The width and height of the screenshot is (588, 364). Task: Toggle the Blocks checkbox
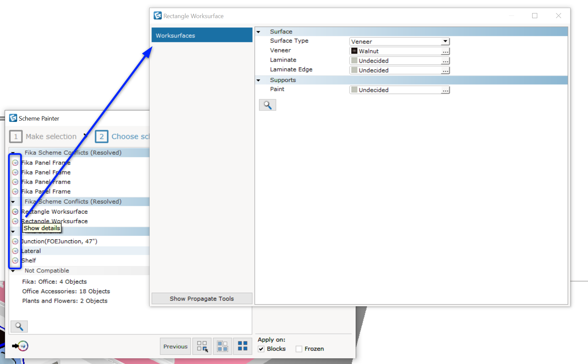[261, 349]
